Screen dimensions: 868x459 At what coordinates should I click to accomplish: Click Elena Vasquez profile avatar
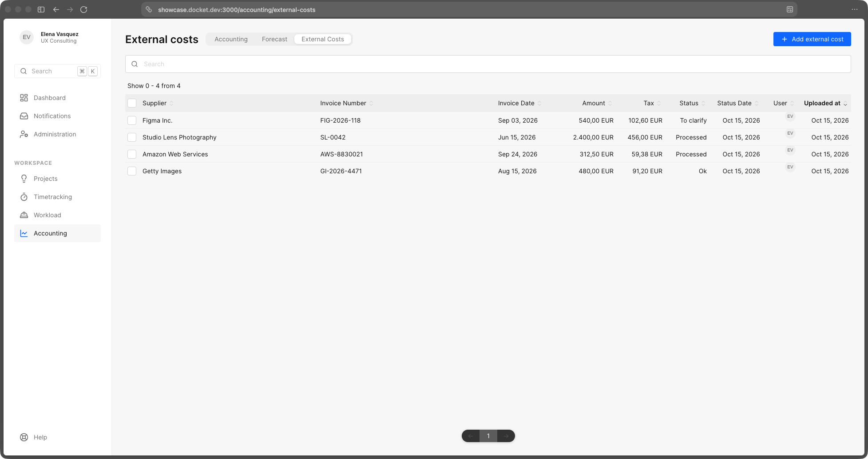click(x=27, y=37)
